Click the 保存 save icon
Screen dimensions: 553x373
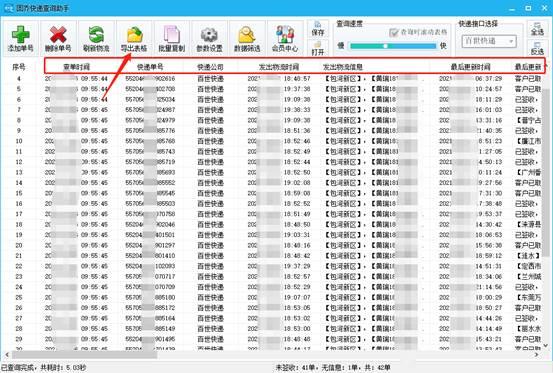click(318, 29)
